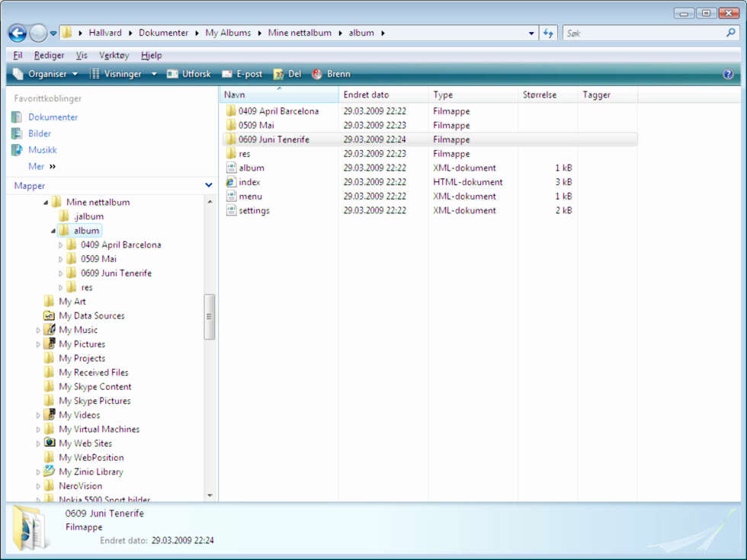Expand 0509 Mai in tree
Screen dimensions: 747x560
(60, 260)
